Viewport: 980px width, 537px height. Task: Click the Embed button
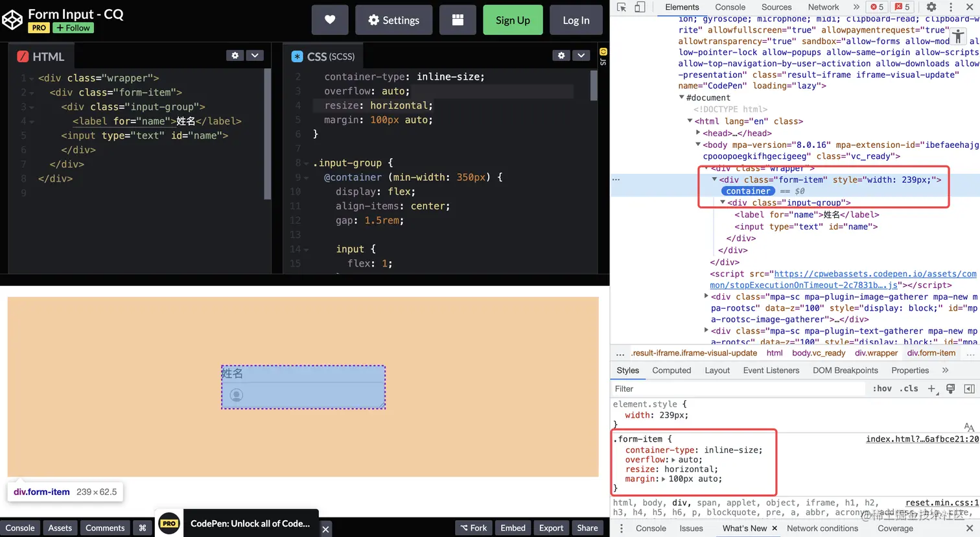(x=513, y=528)
